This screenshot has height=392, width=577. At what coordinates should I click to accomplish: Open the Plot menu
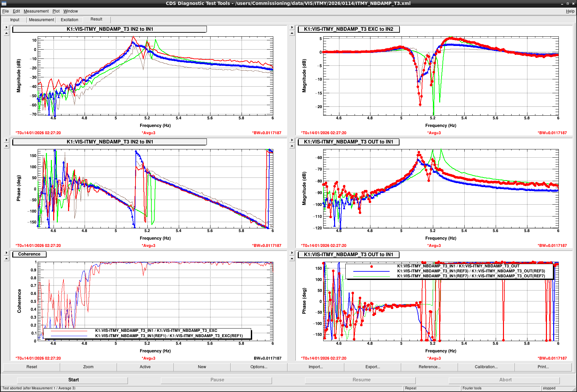tap(56, 11)
